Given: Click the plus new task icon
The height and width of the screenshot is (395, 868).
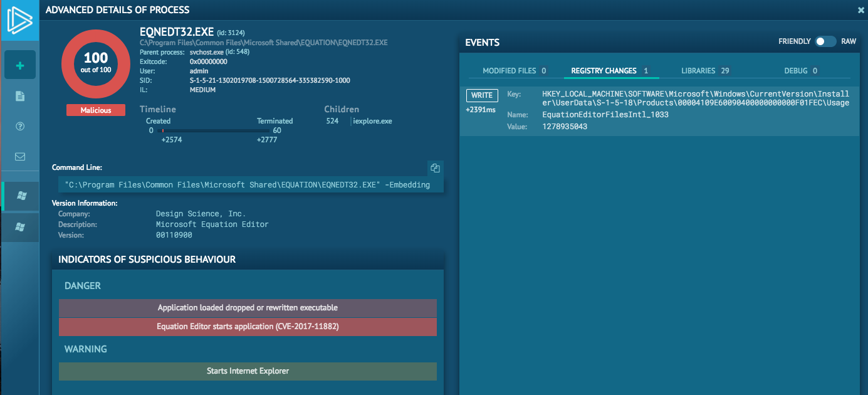Looking at the screenshot, I should click(20, 65).
